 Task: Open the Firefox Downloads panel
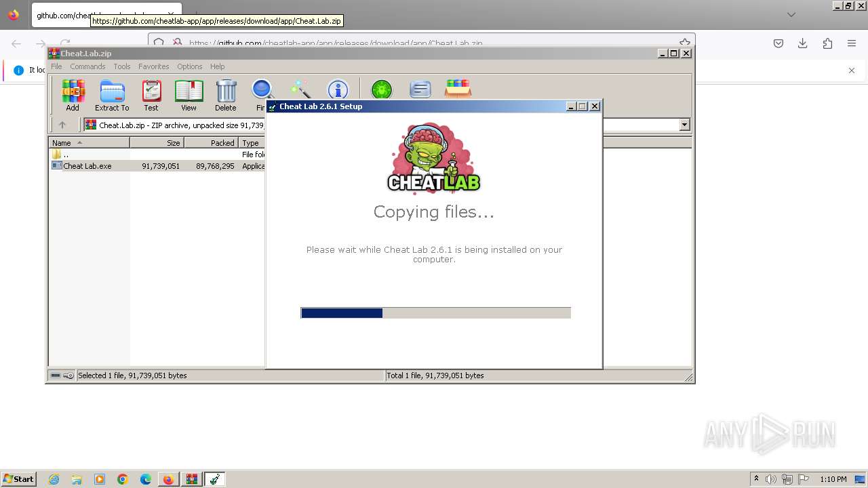pyautogui.click(x=803, y=43)
